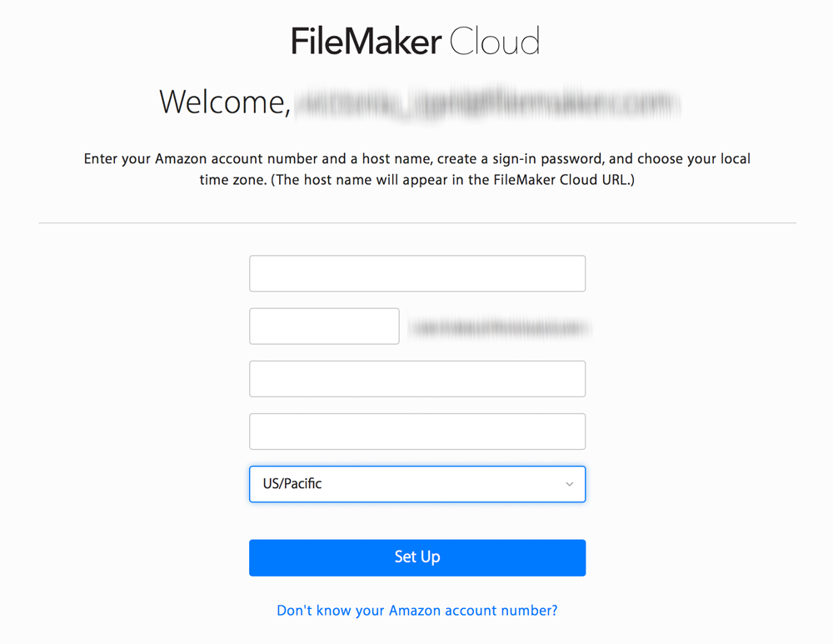833x644 pixels.
Task: Open "Don't know your Amazon account number?" link
Action: pyautogui.click(x=416, y=610)
